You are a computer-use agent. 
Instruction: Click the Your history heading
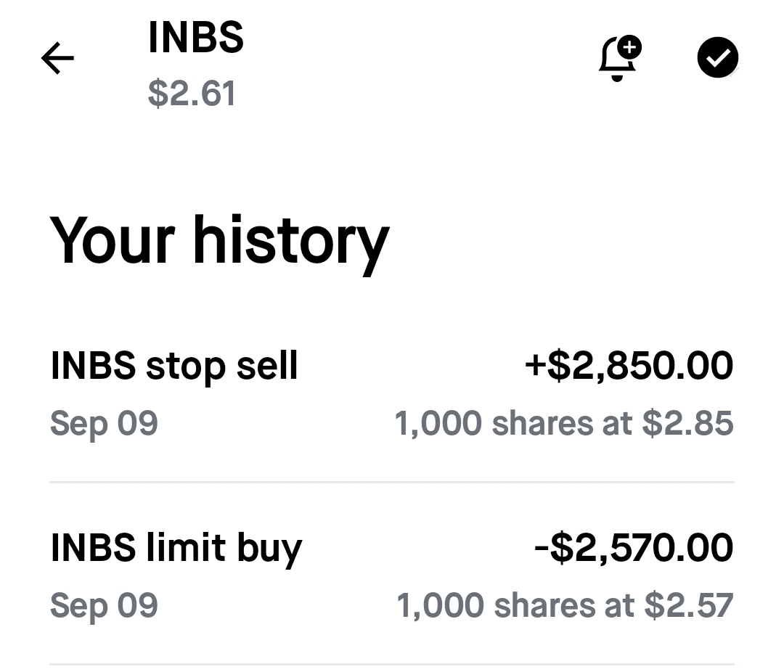click(219, 241)
